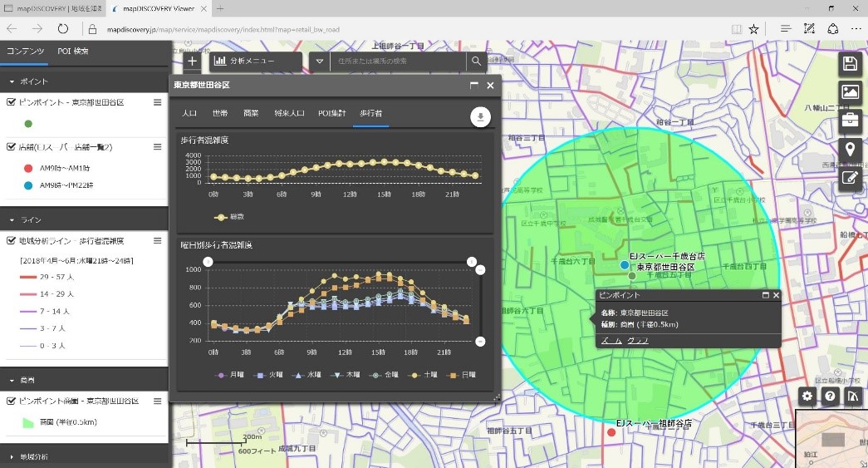Toggle the 店舗 store list layer checkbox
Image resolution: width=868 pixels, height=468 pixels.
(11, 147)
